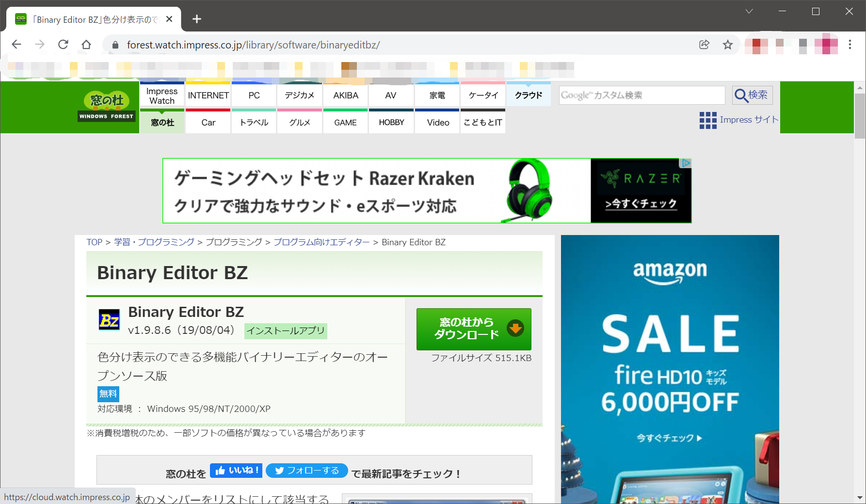The width and height of the screenshot is (866, 504).
Task: Open the HOBBY site tab
Action: coord(391,122)
